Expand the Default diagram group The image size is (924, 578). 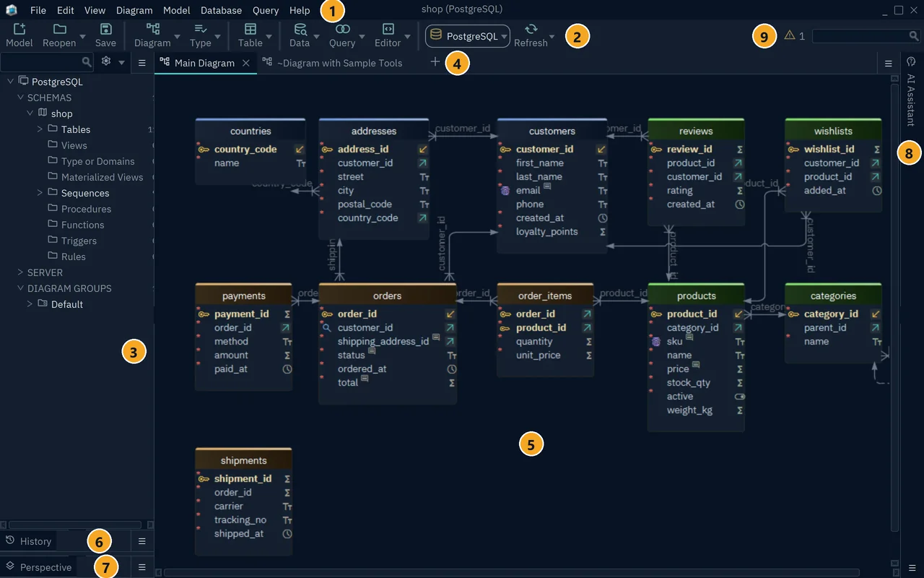point(30,304)
